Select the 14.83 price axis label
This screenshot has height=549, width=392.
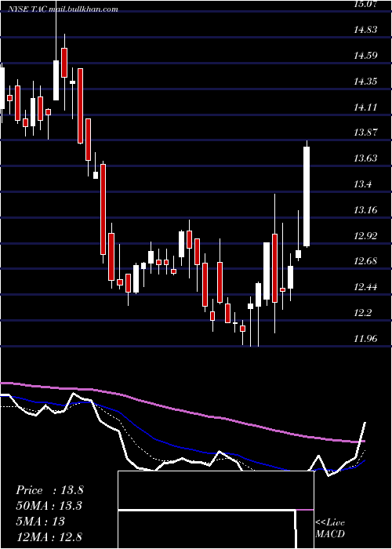tap(365, 30)
